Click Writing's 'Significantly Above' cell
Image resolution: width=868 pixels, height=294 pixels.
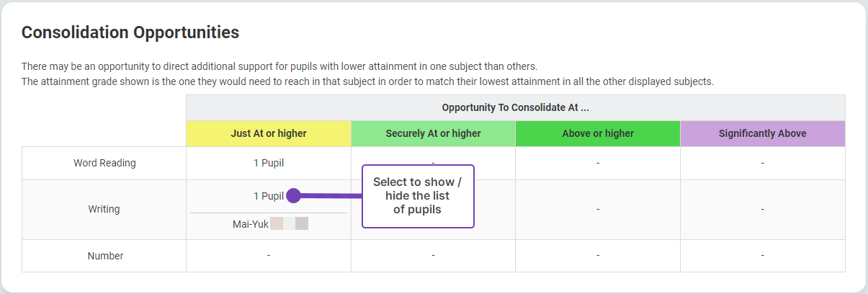click(x=762, y=209)
